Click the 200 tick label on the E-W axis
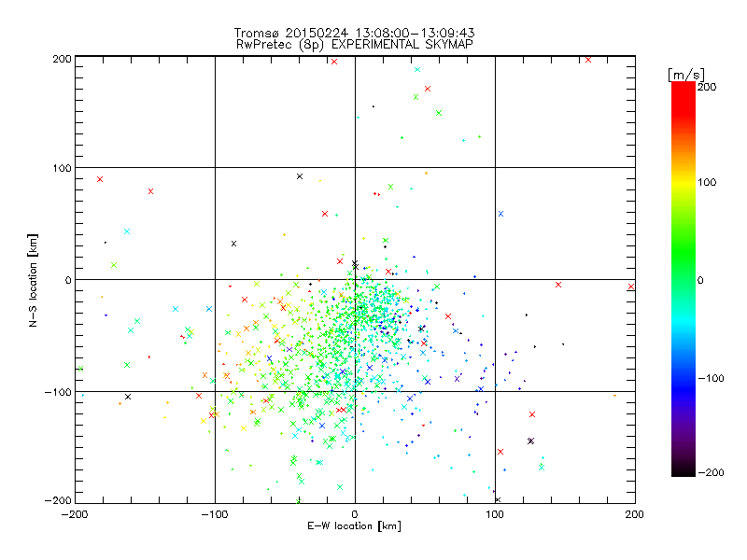This screenshot has height=560, width=747. click(635, 514)
